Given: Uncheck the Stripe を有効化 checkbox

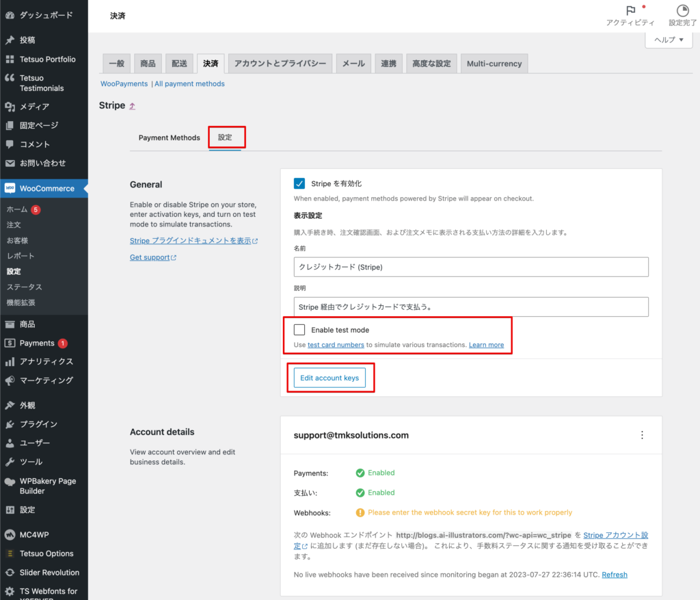Looking at the screenshot, I should tap(299, 183).
